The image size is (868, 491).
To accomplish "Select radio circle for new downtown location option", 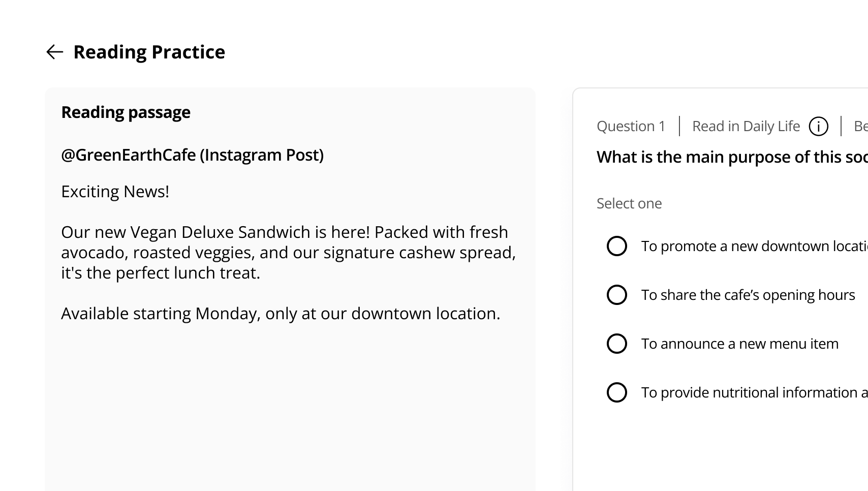I will coord(616,246).
